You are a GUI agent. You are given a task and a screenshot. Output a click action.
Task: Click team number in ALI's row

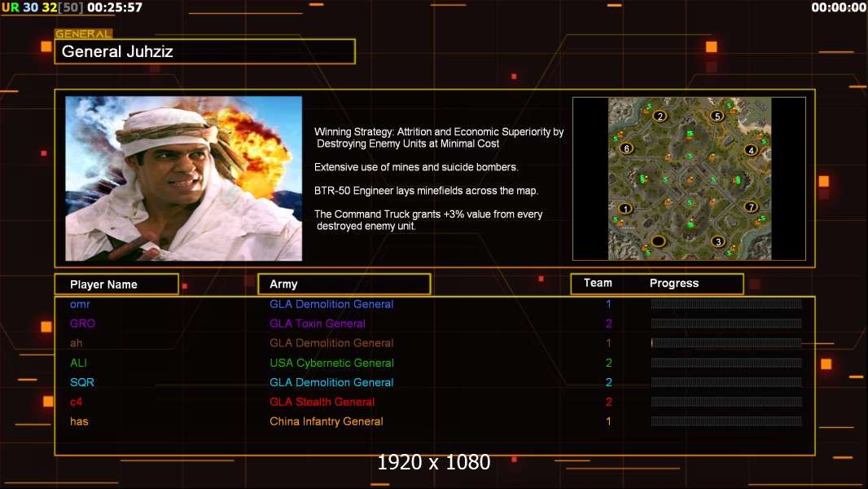point(608,363)
